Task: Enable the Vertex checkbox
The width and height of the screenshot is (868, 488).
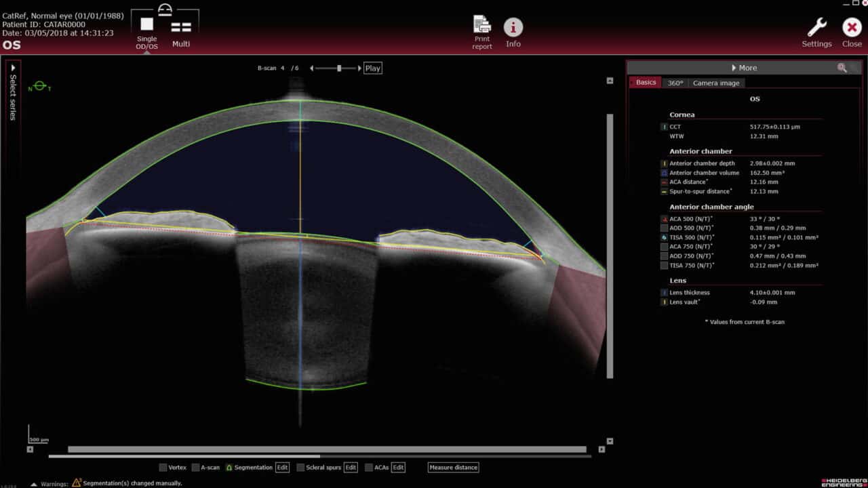Action: pyautogui.click(x=163, y=468)
